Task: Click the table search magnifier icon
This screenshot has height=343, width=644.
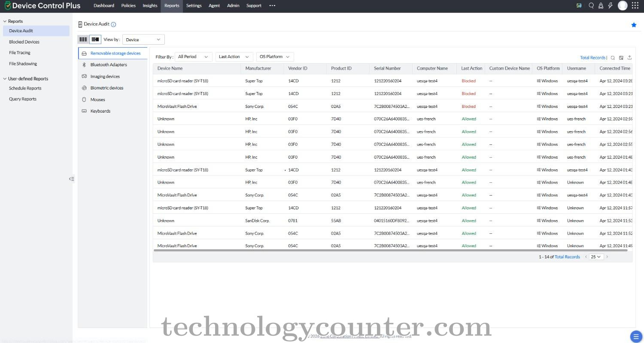Action: [613, 58]
